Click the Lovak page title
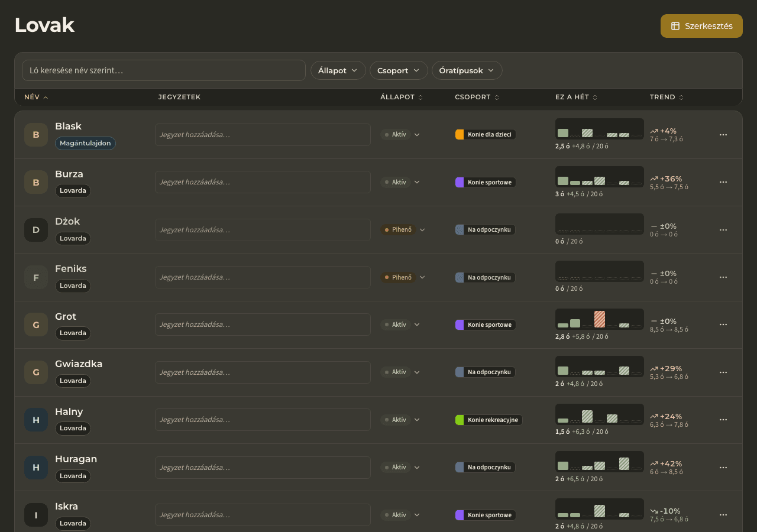757x532 pixels. point(44,25)
